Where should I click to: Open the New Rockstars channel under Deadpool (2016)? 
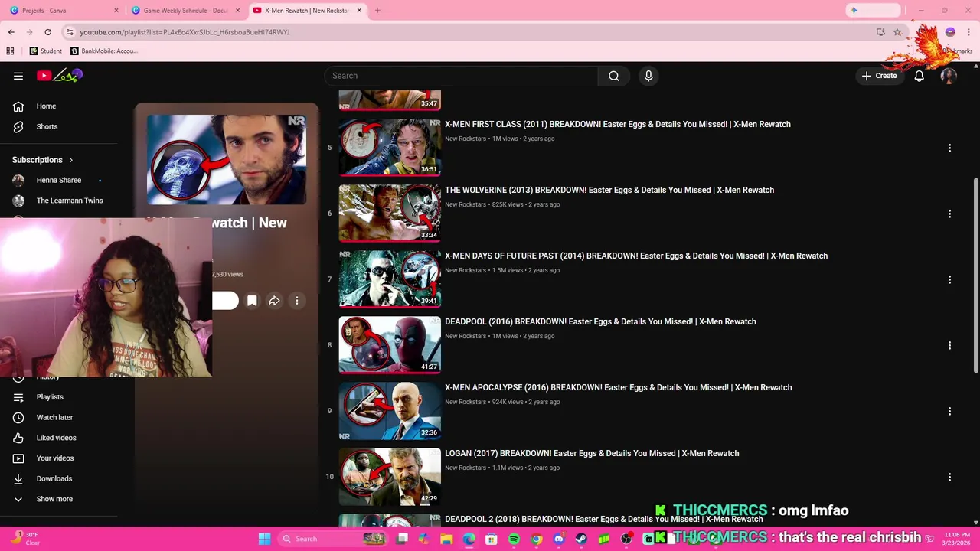point(465,336)
